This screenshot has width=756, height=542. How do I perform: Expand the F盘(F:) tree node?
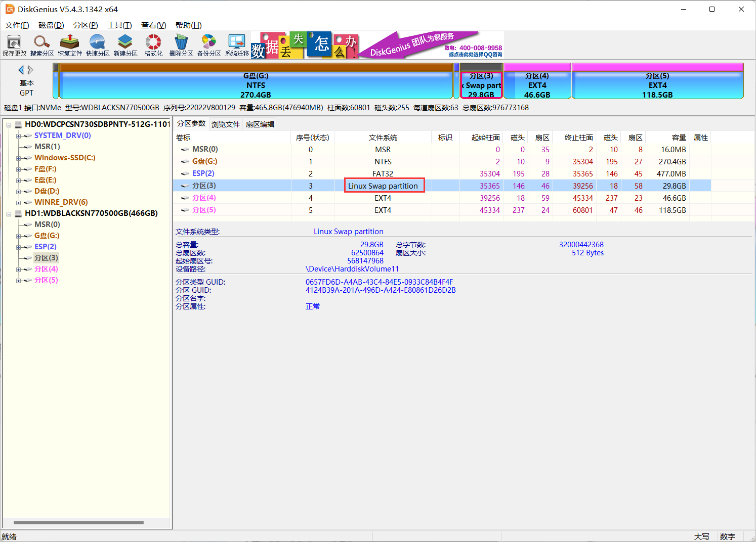pos(18,169)
